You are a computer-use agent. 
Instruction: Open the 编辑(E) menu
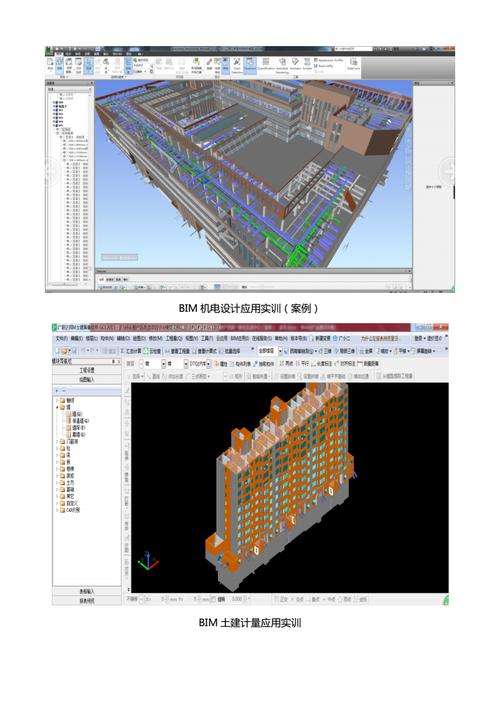pos(77,338)
